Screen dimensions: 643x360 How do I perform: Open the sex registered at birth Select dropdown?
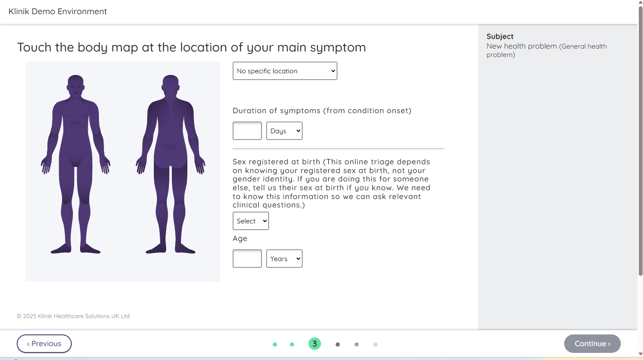tap(251, 221)
